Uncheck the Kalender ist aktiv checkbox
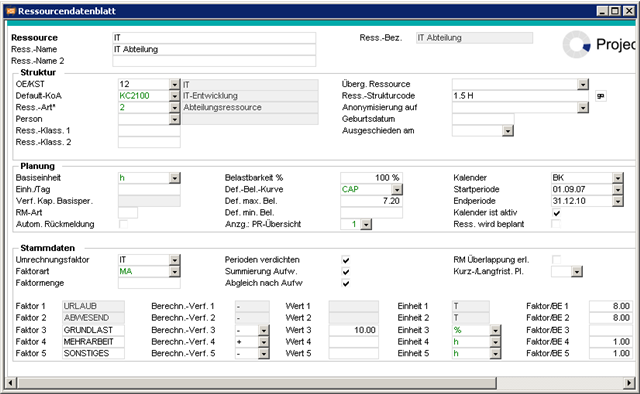 coord(556,213)
